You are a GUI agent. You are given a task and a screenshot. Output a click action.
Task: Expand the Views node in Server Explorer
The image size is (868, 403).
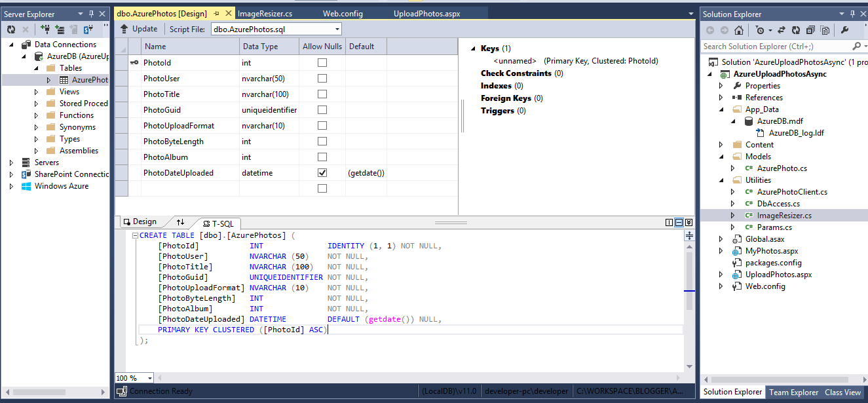37,92
